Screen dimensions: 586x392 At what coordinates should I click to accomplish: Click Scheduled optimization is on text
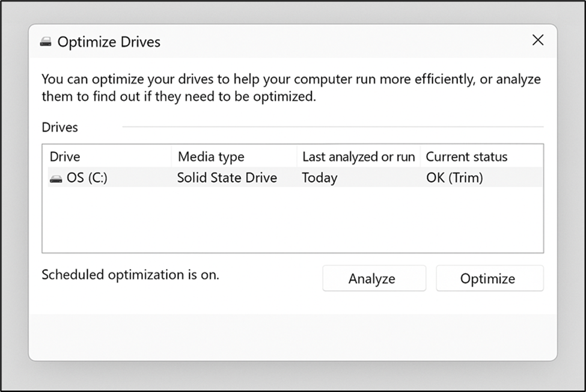(130, 275)
